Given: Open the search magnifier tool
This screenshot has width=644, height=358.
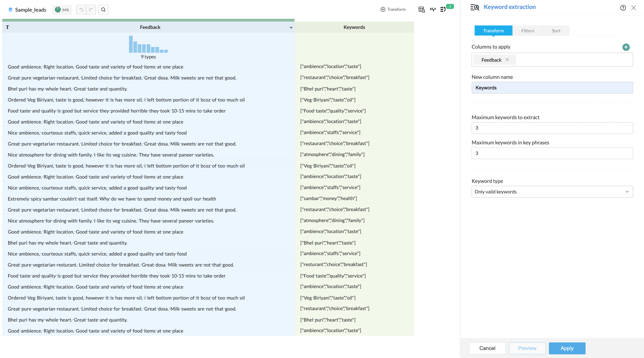Looking at the screenshot, I should pos(103,10).
